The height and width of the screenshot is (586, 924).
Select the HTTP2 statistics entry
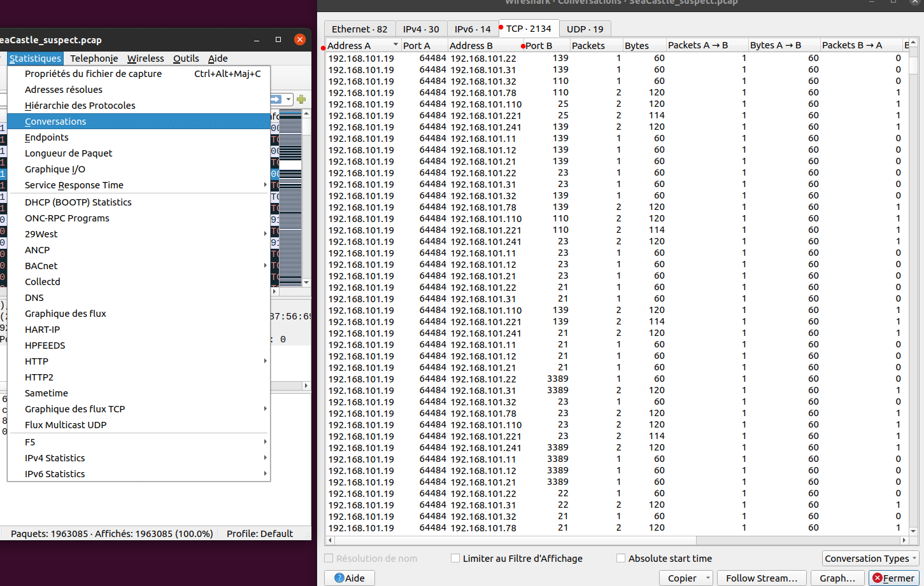[x=139, y=377]
